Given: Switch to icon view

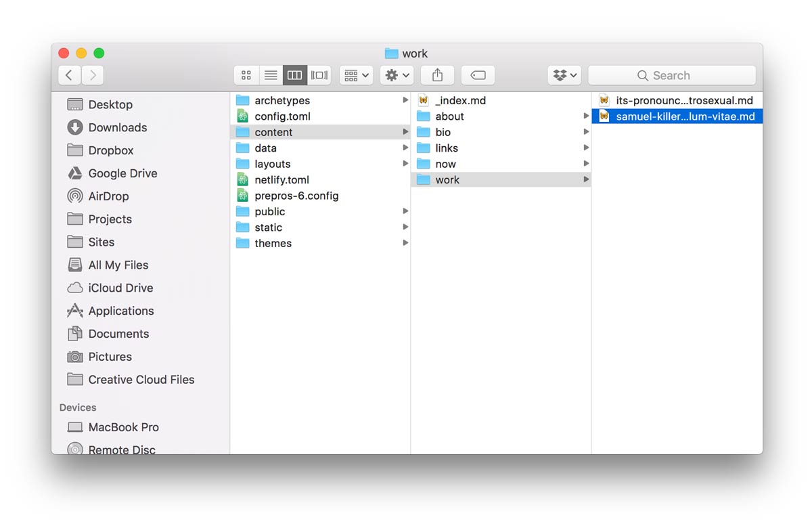Looking at the screenshot, I should [246, 75].
